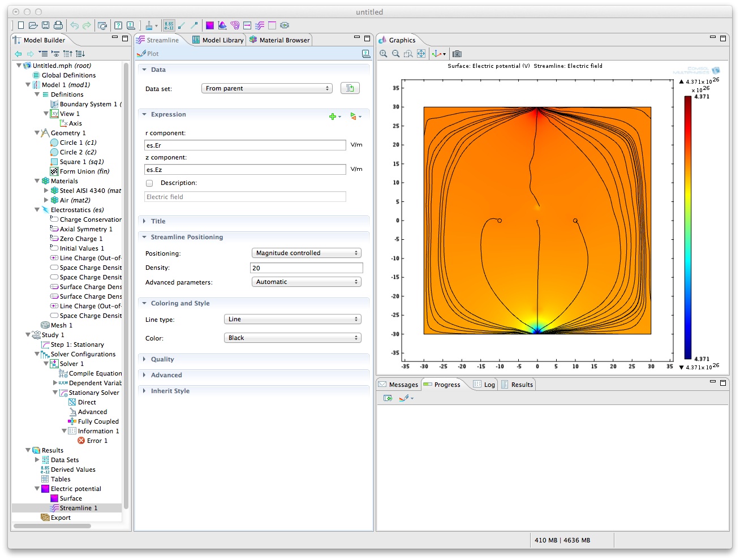740x560 pixels.
Task: Collapse the Streamline Positioning section
Action: tap(145, 237)
